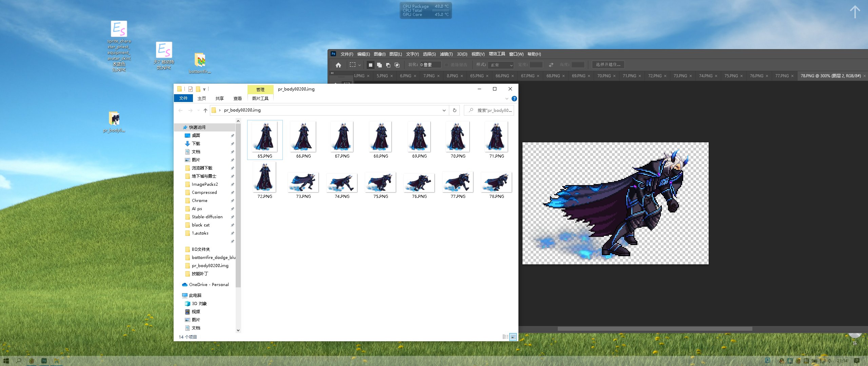Click the Explorer refresh button
The image size is (868, 366).
pos(455,110)
